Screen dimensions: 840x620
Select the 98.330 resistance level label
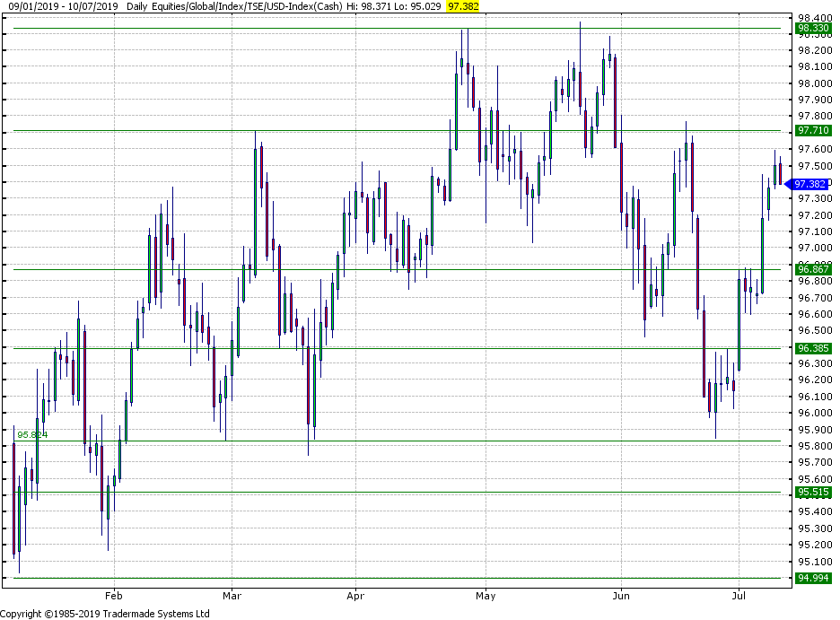point(813,29)
